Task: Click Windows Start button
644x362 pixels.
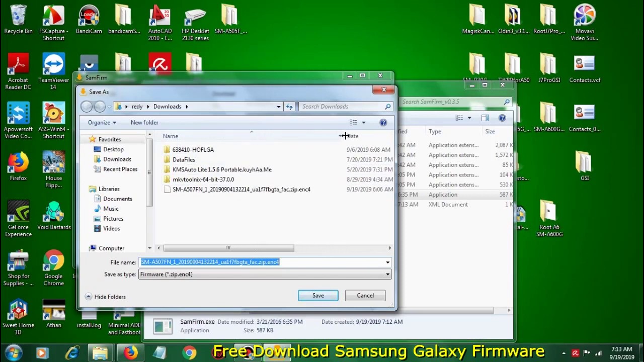Action: 14,353
